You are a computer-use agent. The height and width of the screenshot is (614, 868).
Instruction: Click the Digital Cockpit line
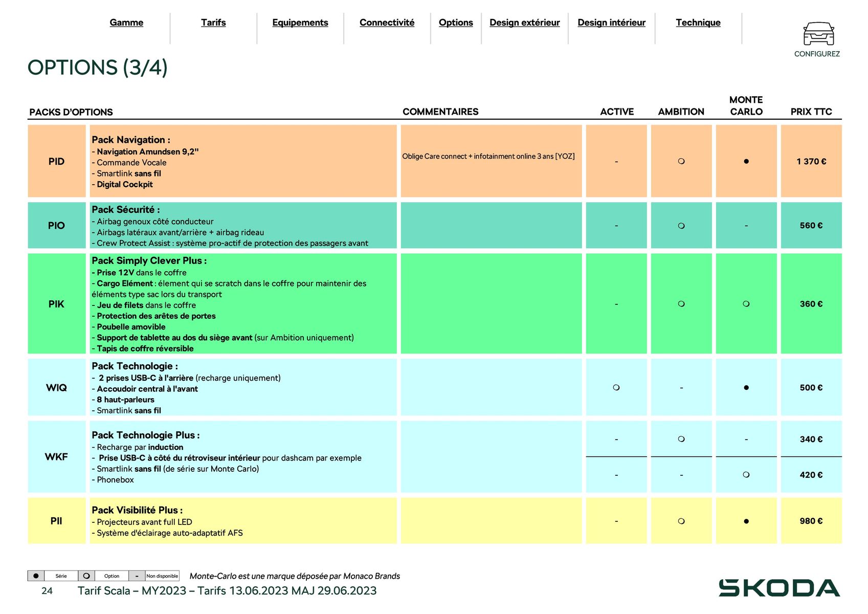pyautogui.click(x=122, y=184)
